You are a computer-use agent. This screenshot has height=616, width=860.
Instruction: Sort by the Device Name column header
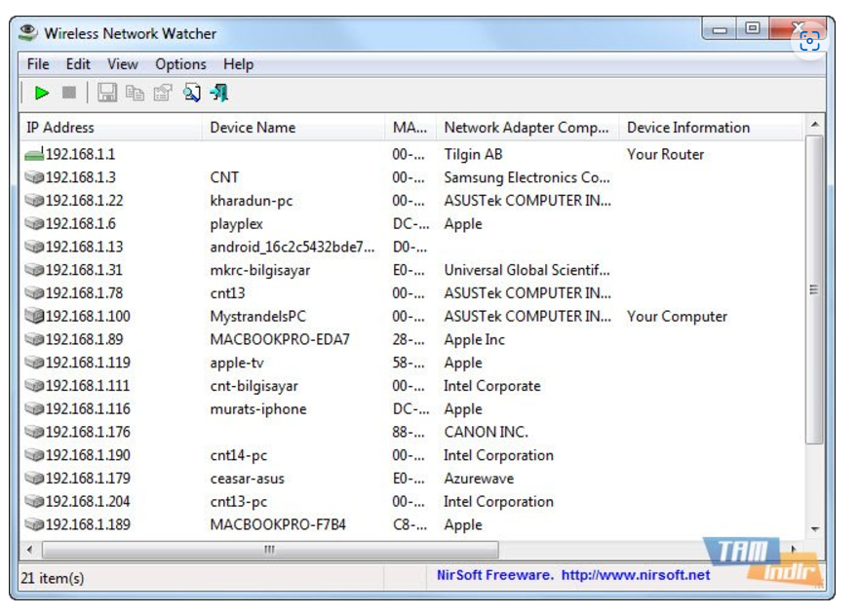pos(253,128)
